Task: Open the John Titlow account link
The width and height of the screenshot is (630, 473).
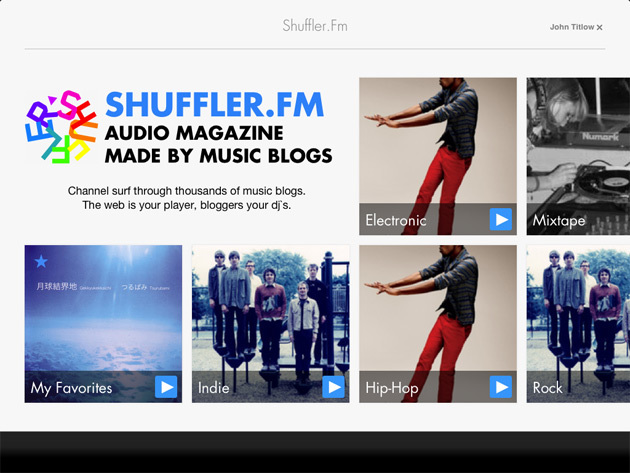Action: 572,27
